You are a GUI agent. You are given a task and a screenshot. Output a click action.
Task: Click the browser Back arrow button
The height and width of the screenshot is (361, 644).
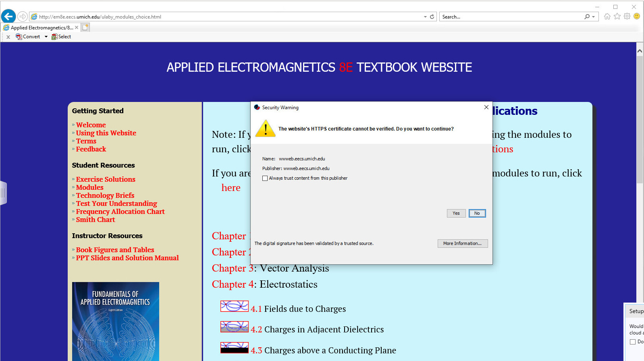[x=8, y=17]
